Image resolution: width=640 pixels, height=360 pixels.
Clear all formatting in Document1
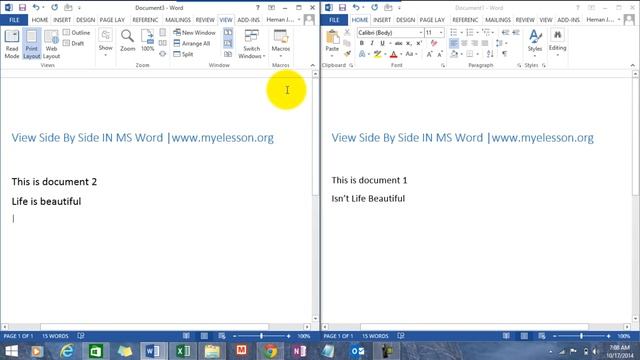(434, 43)
